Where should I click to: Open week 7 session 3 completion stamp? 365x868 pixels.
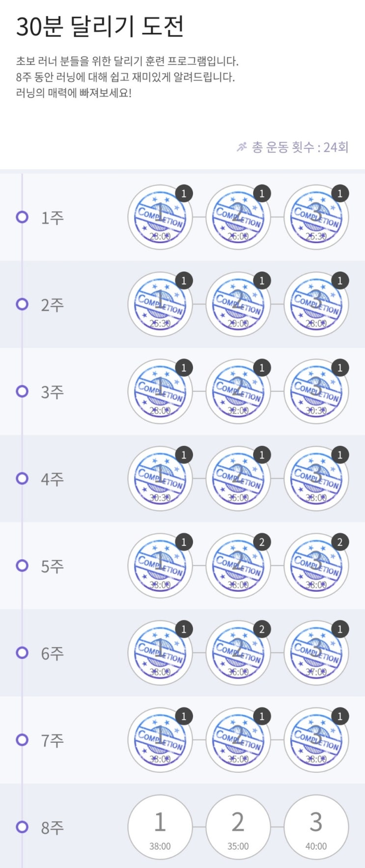click(x=316, y=739)
